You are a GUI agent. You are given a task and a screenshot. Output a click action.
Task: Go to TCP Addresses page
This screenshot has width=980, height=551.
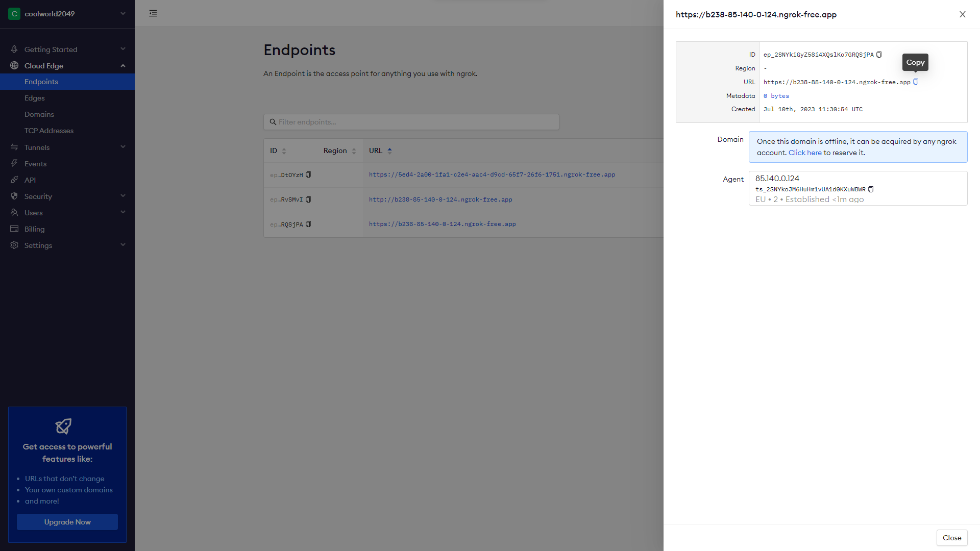point(49,131)
